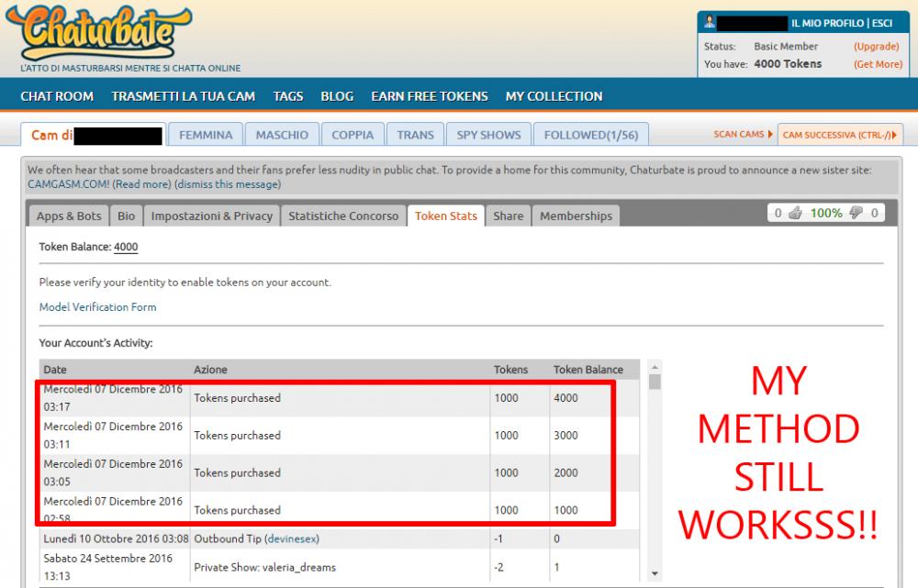Click SCAN CAMS link

coord(738,134)
